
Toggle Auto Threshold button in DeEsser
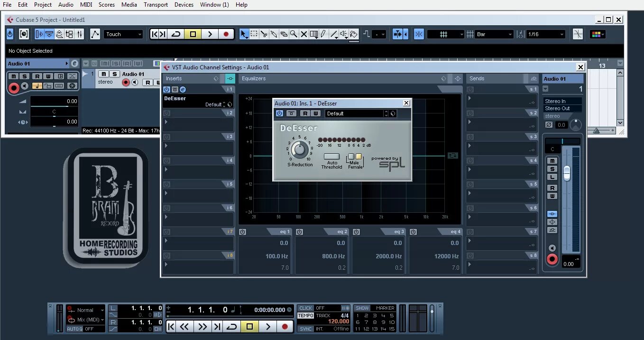331,156
